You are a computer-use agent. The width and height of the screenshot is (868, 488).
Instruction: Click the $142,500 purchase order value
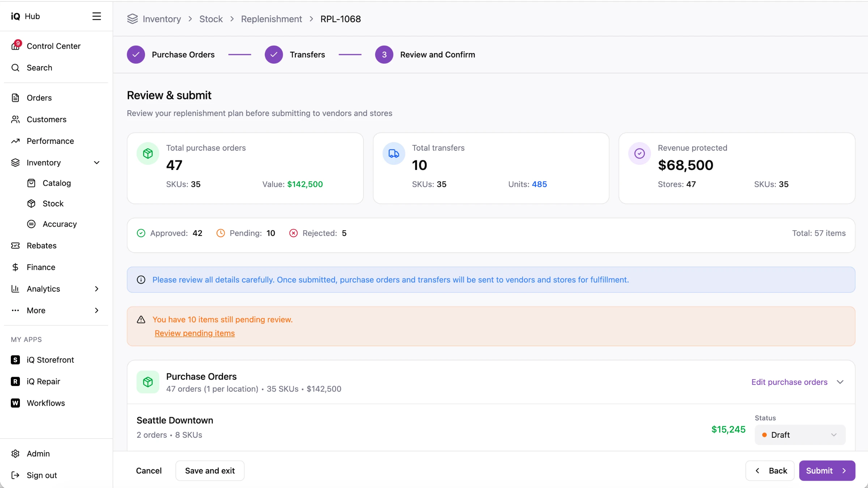305,184
